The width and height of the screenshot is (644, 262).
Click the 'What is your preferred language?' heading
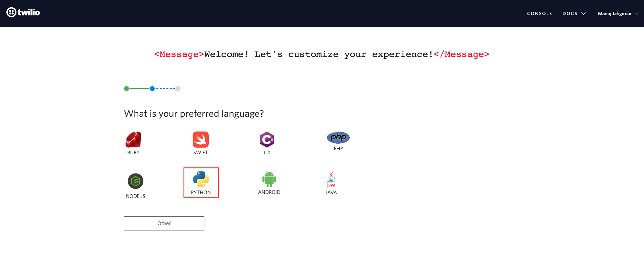tap(194, 114)
